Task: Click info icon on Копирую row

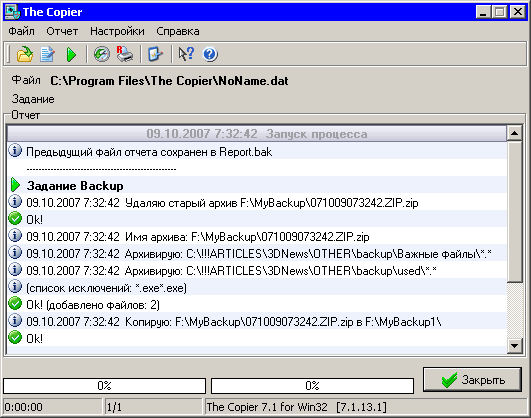Action: click(x=15, y=320)
